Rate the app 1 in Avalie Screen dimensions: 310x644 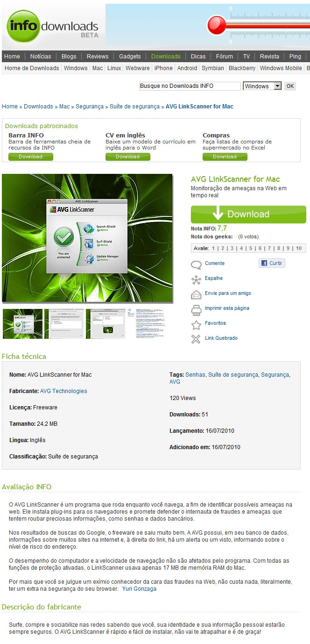[213, 248]
